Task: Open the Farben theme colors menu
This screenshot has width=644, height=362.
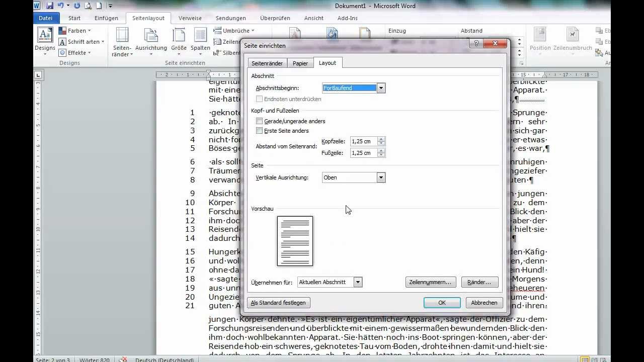Action: pos(76,31)
